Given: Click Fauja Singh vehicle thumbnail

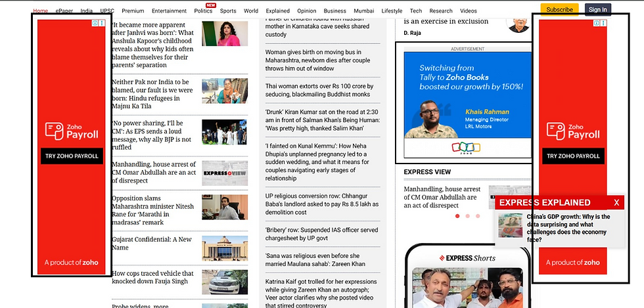Looking at the screenshot, I should [x=225, y=282].
